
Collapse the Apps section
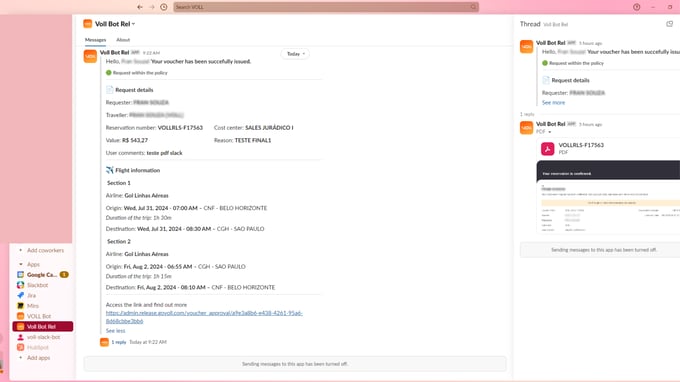(x=20, y=264)
